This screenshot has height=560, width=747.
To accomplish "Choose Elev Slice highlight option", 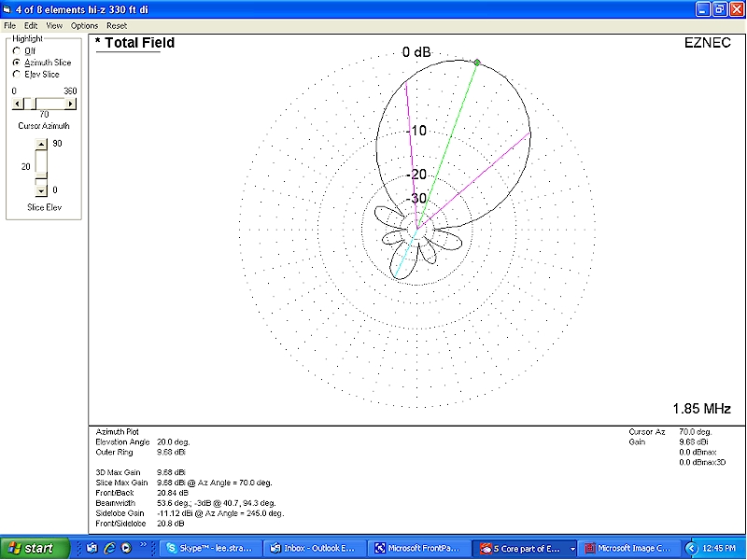I will point(16,74).
